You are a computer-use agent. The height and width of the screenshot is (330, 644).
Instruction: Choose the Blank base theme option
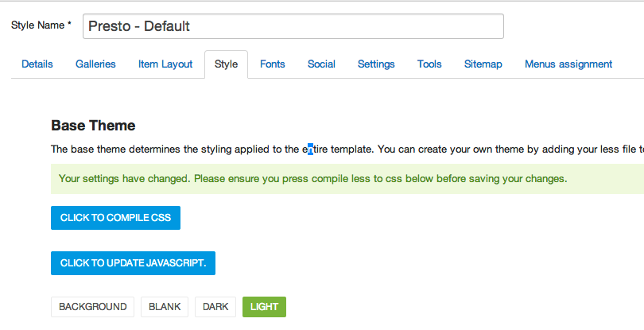click(165, 307)
